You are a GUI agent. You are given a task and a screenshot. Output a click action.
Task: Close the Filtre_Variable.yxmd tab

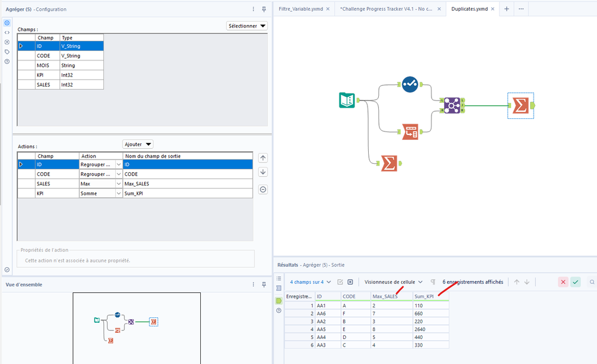pos(328,9)
